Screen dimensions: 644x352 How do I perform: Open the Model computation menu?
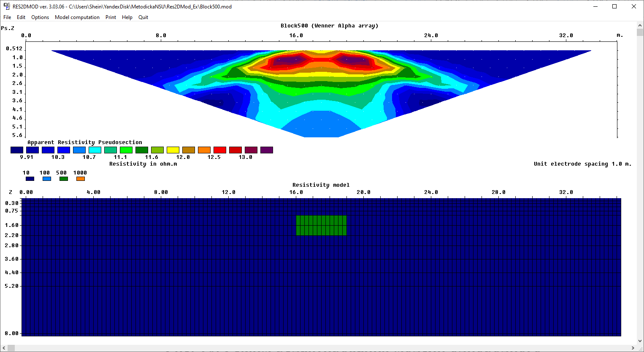(x=77, y=17)
